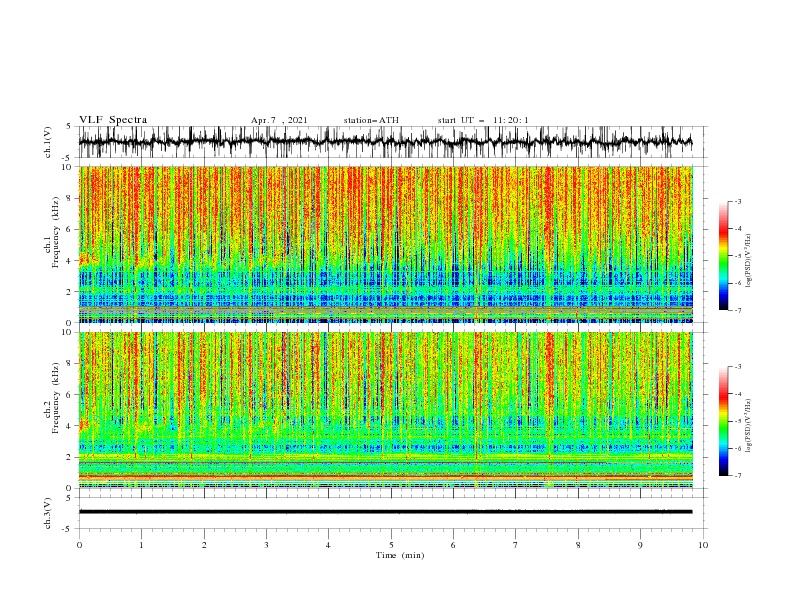Click time-axis tick label "10"
Viewport: 792px width, 612px height.
703,545
